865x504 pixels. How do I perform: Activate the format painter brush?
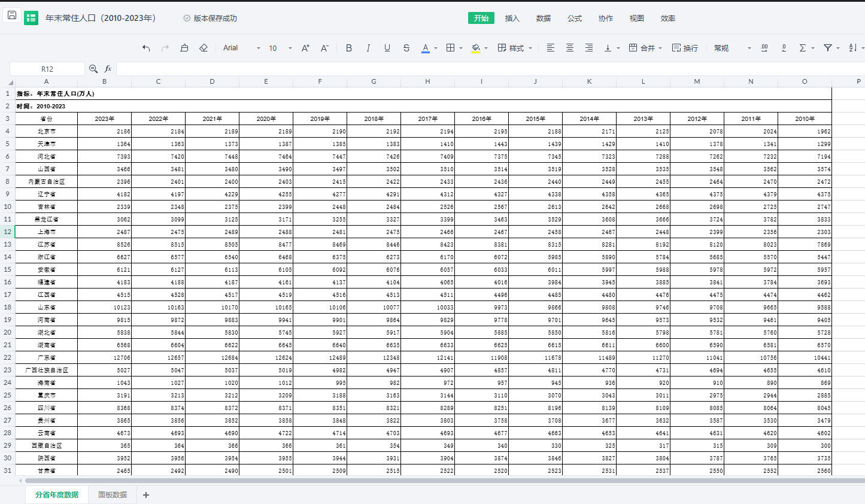click(184, 48)
